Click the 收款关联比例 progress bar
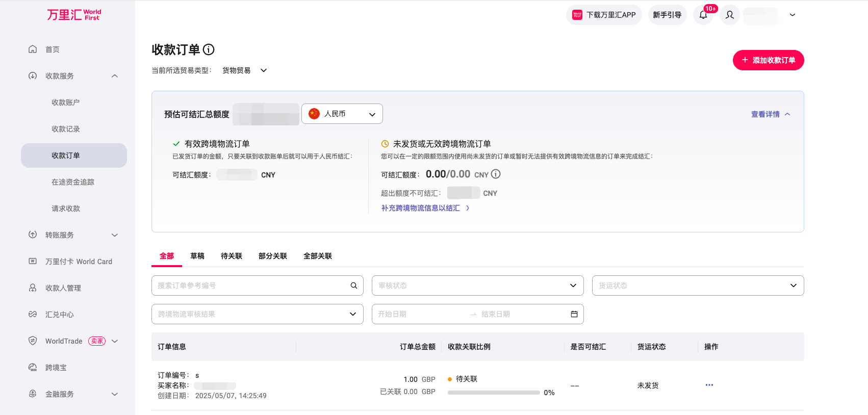The height and width of the screenshot is (415, 868). click(493, 393)
